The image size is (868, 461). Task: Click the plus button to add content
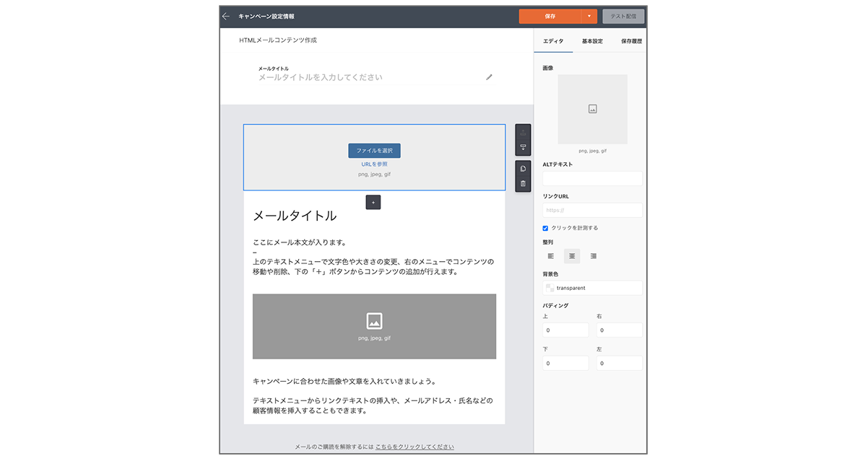point(373,203)
